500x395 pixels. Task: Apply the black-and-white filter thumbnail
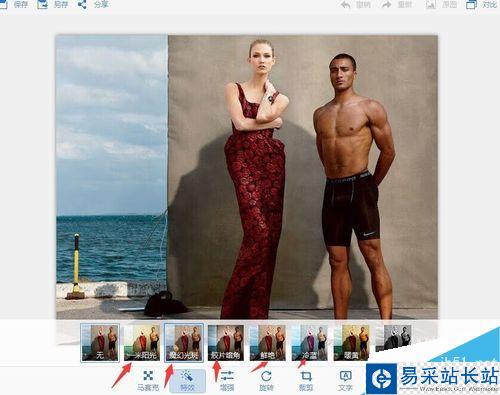[393, 338]
